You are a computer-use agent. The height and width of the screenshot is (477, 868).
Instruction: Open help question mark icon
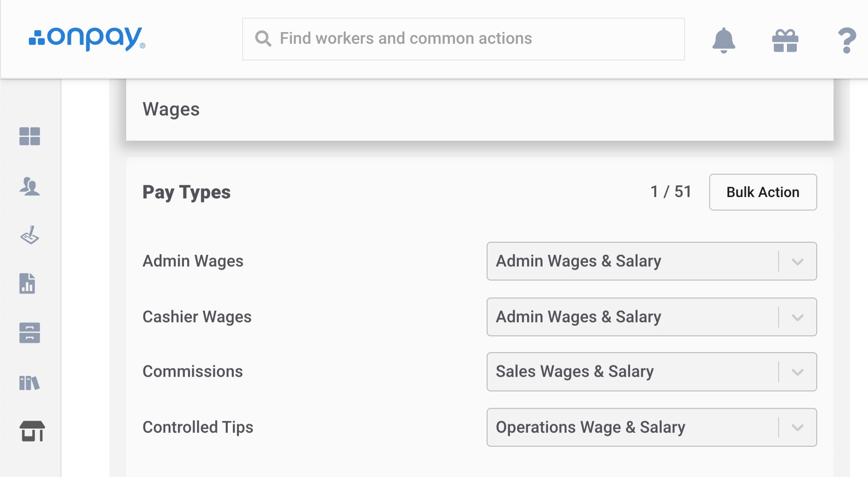847,41
